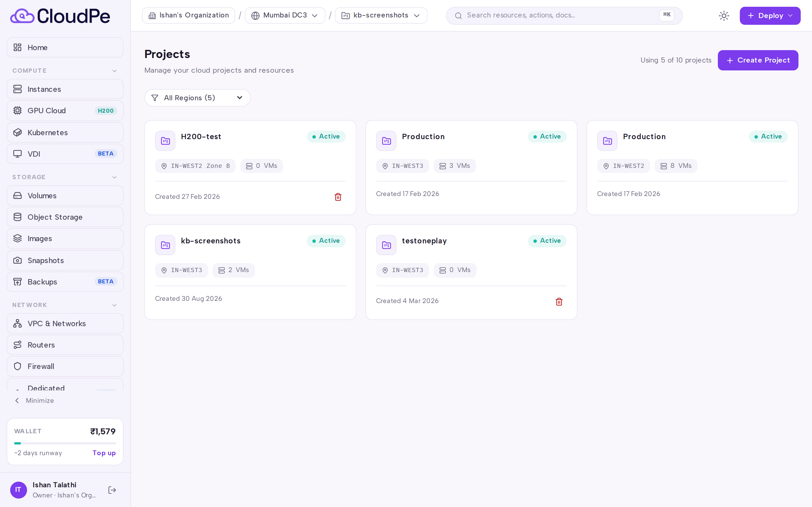Image resolution: width=812 pixels, height=507 pixels.
Task: Toggle the light/dark theme sun icon
Action: tap(724, 16)
